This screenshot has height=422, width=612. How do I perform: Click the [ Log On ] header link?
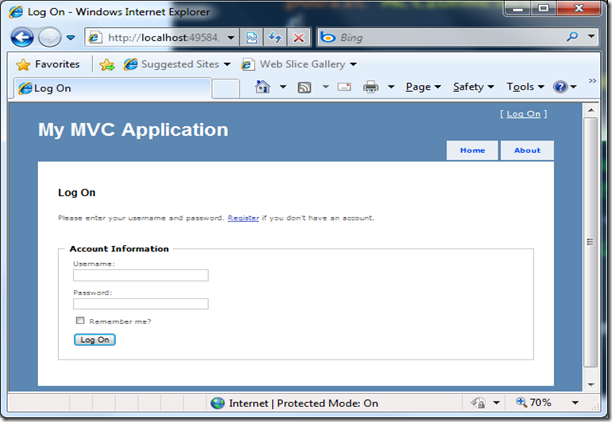[x=523, y=114]
